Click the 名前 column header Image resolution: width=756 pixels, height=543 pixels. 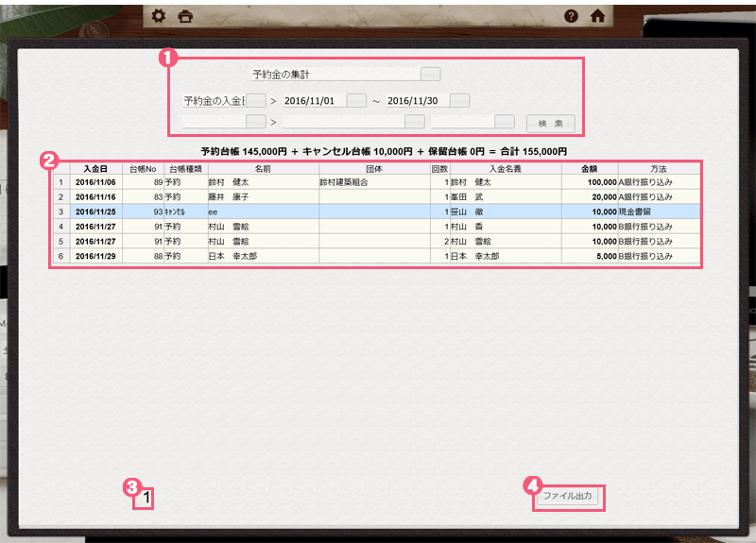(264, 169)
